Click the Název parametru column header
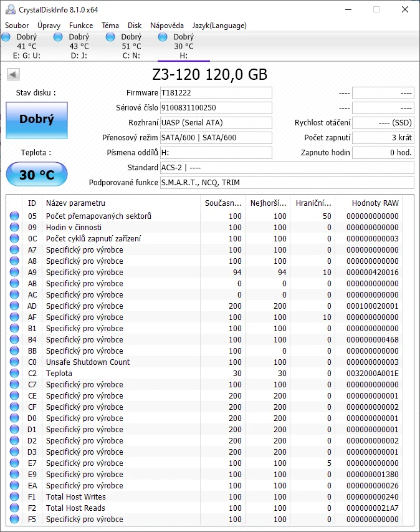The height and width of the screenshot is (532, 420). tap(122, 203)
